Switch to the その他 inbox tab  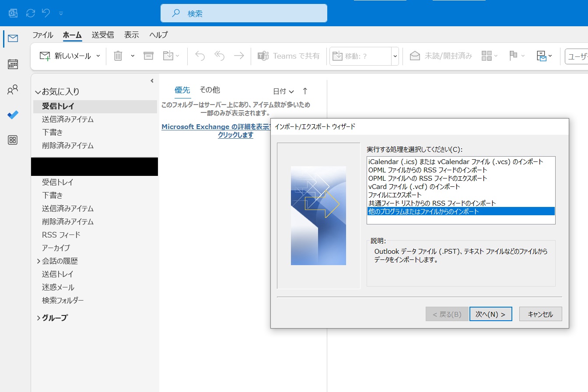click(x=210, y=90)
